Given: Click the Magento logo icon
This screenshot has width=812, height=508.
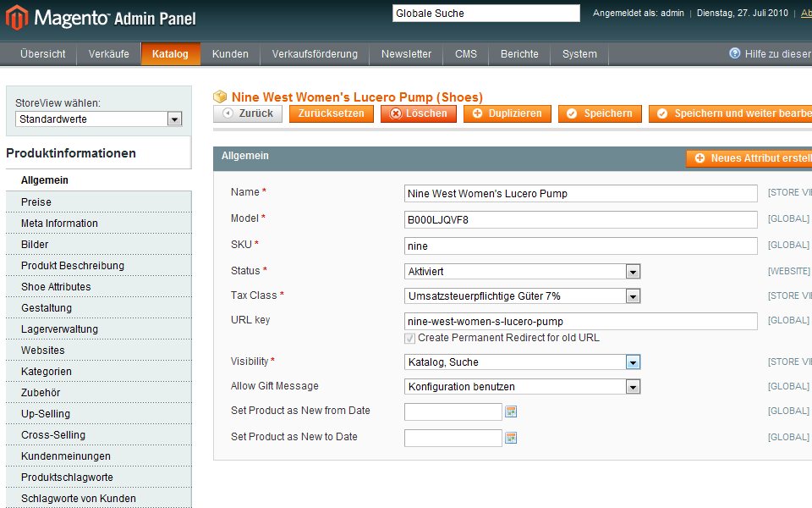Looking at the screenshot, I should (x=17, y=18).
